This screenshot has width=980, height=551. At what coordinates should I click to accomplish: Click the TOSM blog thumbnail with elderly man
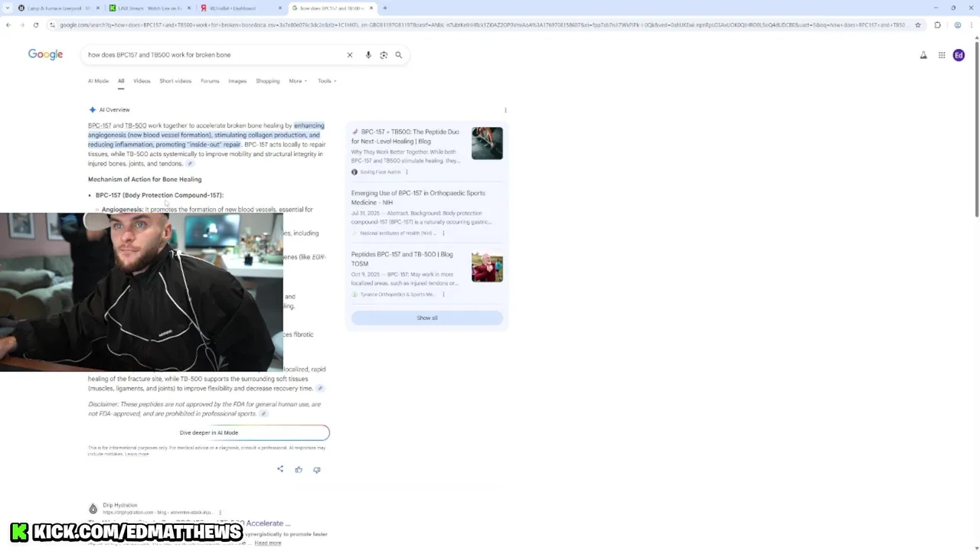click(x=487, y=267)
